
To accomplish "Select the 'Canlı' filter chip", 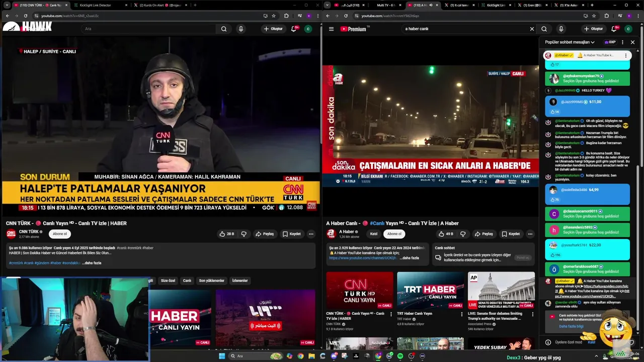I will pos(187,281).
